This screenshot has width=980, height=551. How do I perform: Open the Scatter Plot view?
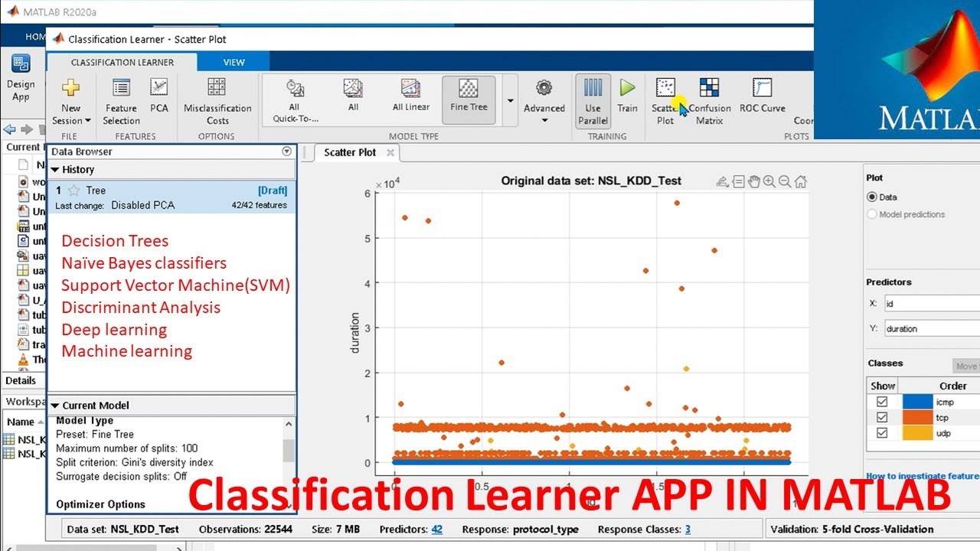tap(665, 102)
